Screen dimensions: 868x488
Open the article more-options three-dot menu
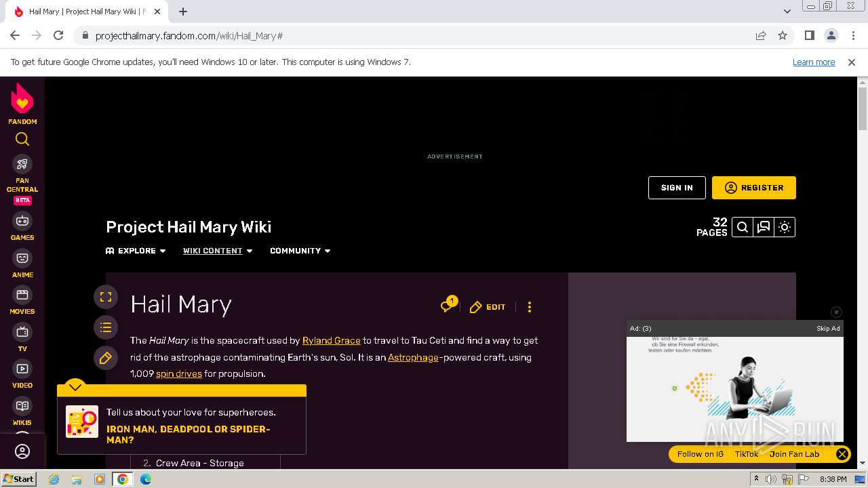point(530,307)
